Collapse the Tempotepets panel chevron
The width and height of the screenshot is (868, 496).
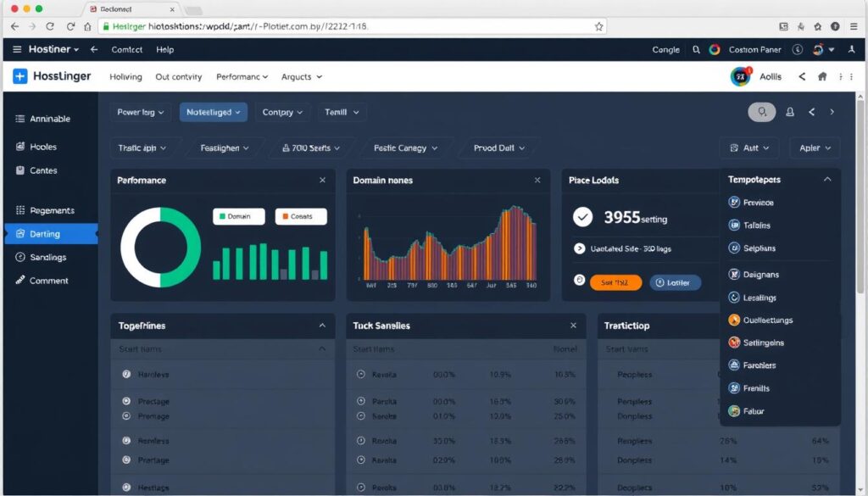pyautogui.click(x=827, y=180)
